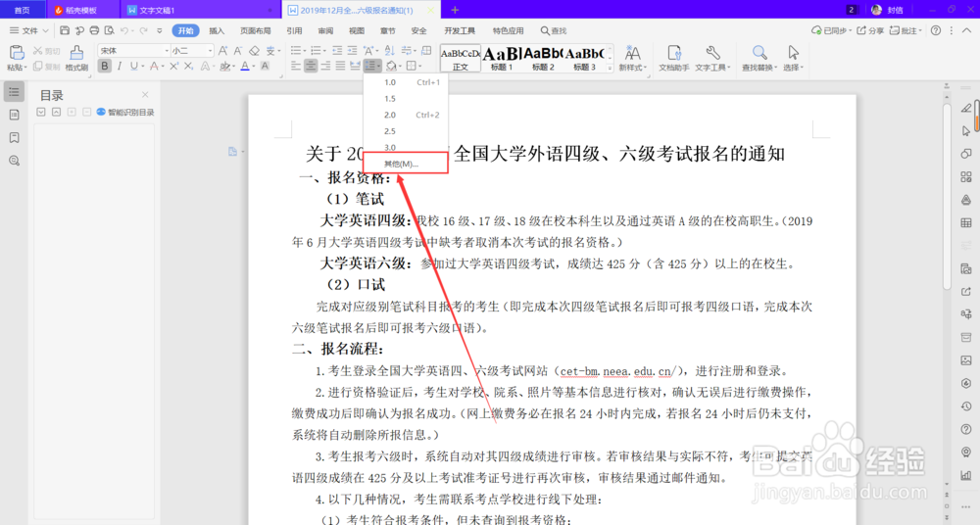
Task: Click the Save icon in the quick toolbar
Action: pos(65,30)
